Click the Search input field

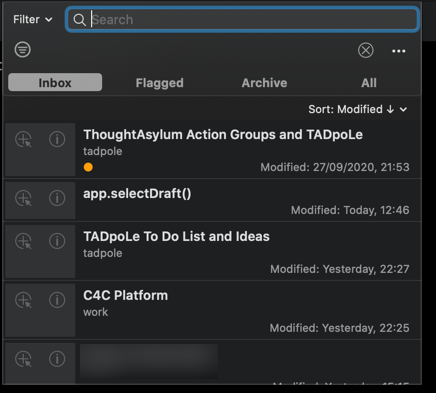242,19
